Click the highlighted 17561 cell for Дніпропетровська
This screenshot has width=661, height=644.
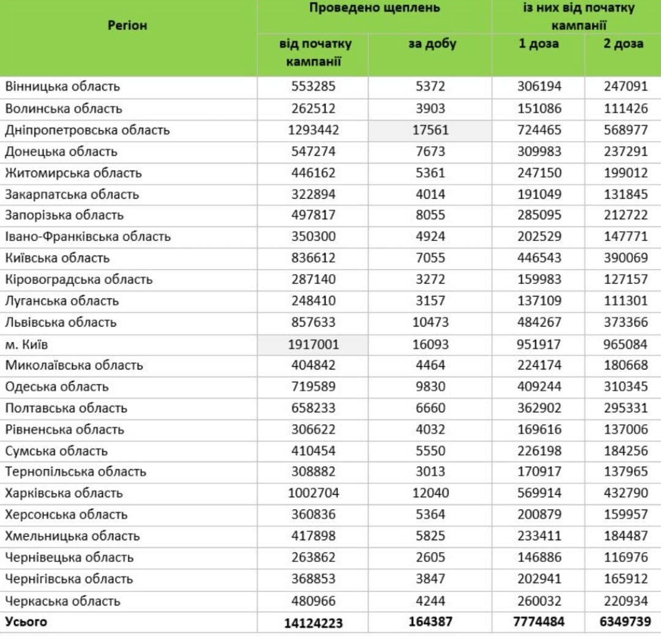click(430, 130)
